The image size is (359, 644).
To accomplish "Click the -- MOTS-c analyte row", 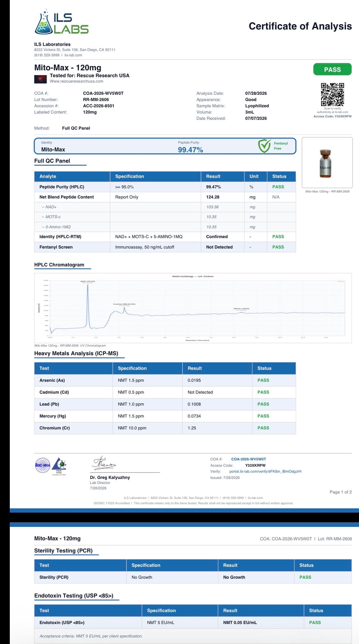I will (165, 217).
